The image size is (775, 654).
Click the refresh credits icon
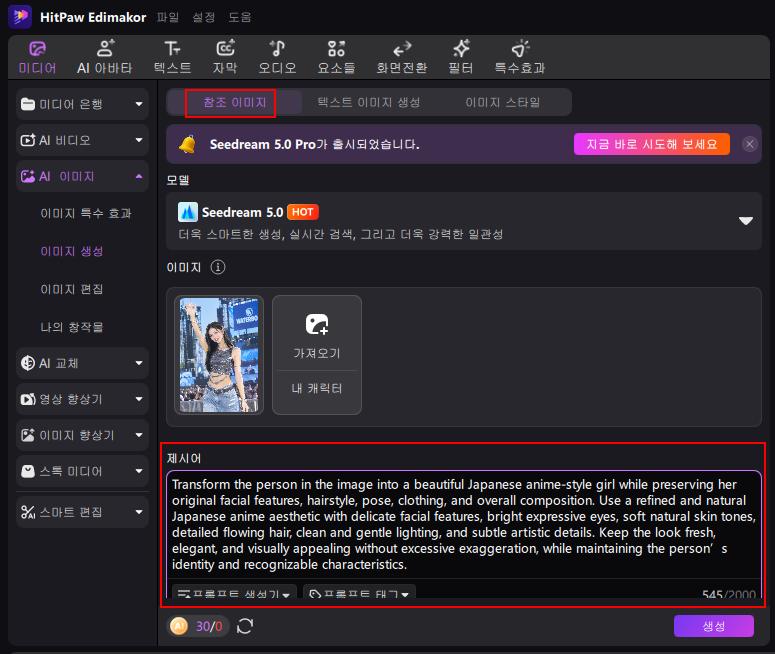pyautogui.click(x=245, y=626)
